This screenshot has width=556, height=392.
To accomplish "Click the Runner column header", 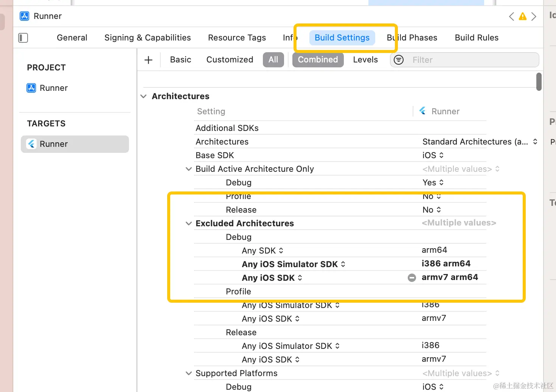I will [x=446, y=111].
